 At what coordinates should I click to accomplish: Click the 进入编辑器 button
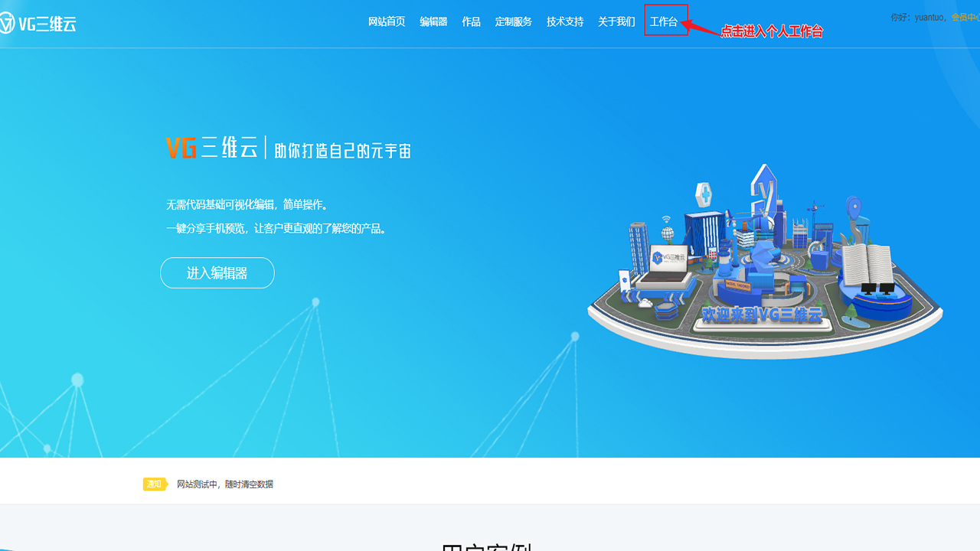pyautogui.click(x=217, y=273)
